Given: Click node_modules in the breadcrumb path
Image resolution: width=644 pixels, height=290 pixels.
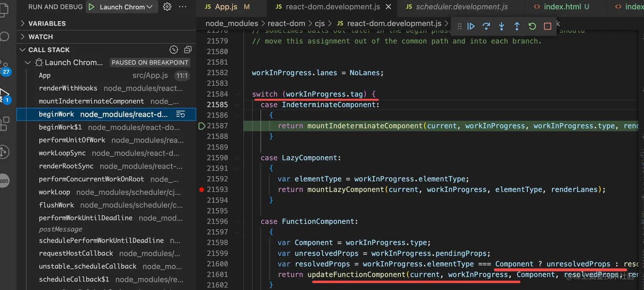Looking at the screenshot, I should click(x=232, y=23).
